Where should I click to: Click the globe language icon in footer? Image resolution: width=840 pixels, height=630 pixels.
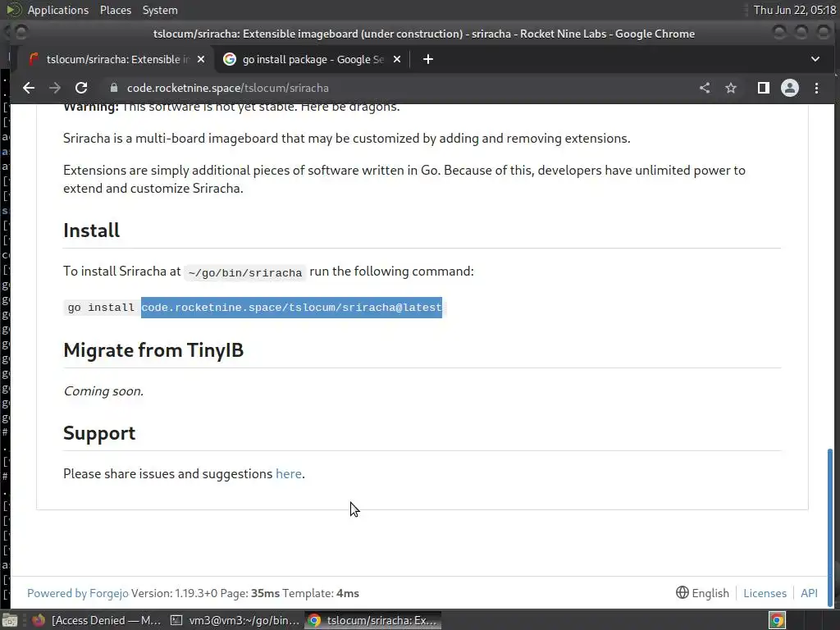coord(682,592)
